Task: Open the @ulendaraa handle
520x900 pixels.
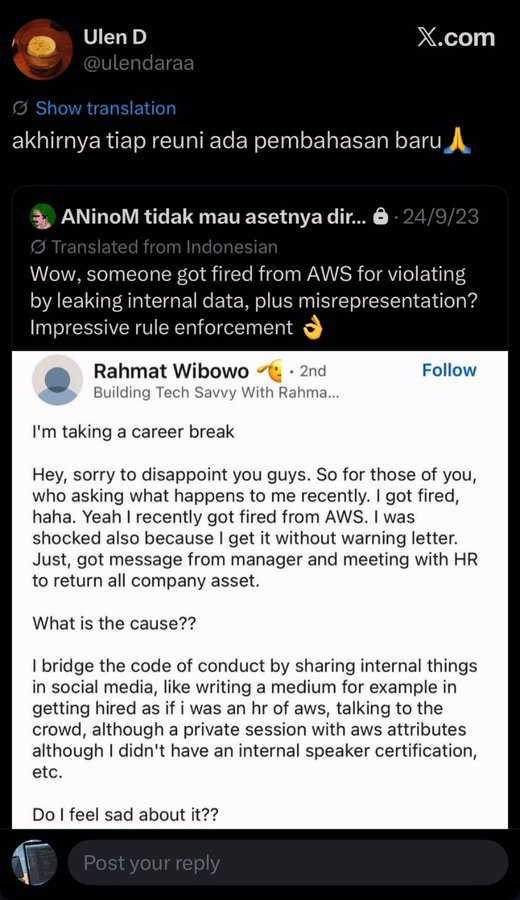Action: [x=138, y=63]
